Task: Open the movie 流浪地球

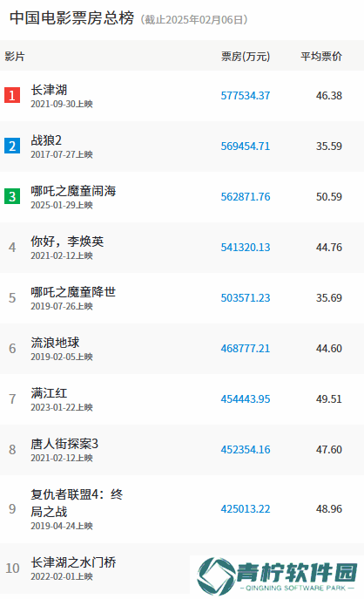Action: click(x=55, y=343)
